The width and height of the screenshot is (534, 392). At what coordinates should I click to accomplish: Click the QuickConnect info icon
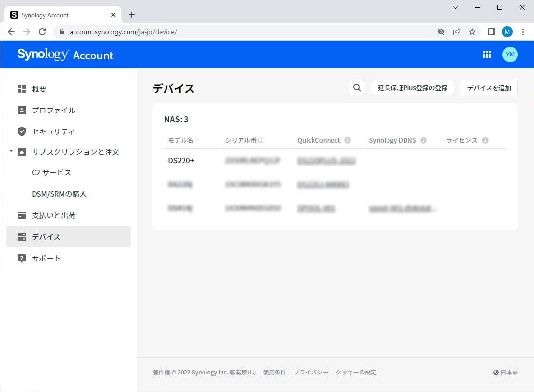(348, 140)
